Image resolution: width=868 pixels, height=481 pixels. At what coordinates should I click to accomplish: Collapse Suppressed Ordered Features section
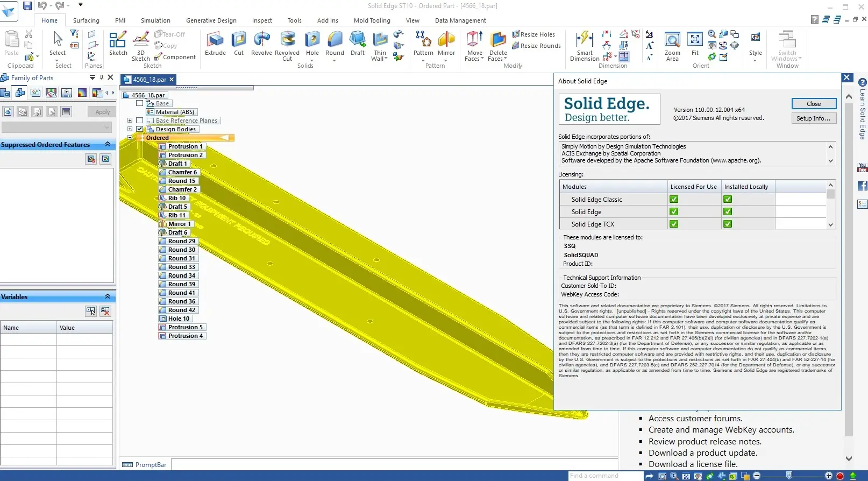(x=108, y=145)
